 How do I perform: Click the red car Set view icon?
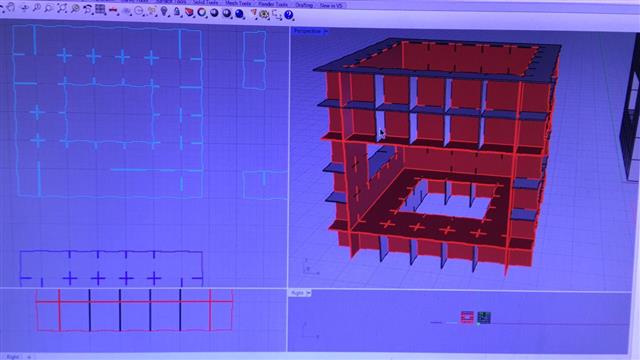click(x=113, y=10)
